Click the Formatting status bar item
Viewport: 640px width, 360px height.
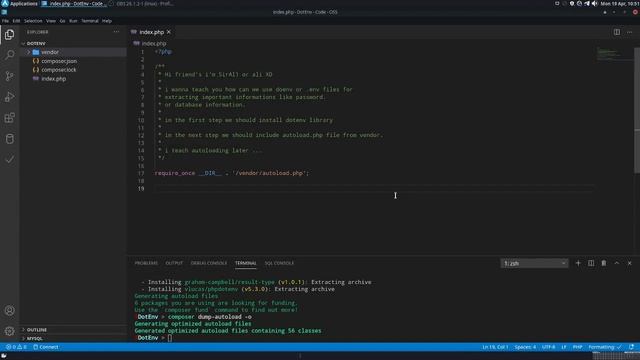(605, 347)
